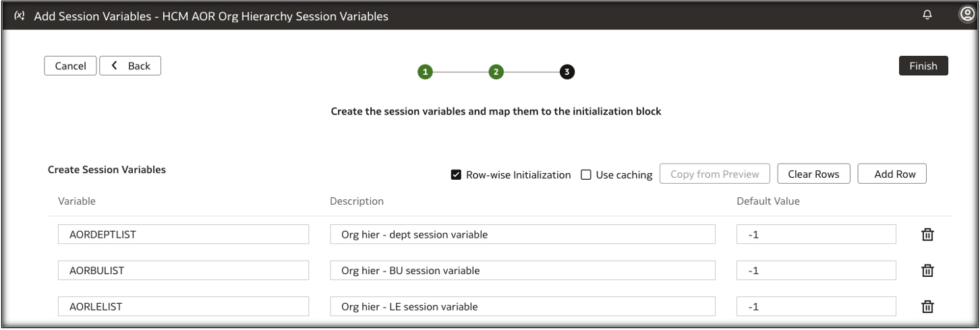This screenshot has height=330, width=980.
Task: Delete the AORDEPTLIST variable row
Action: pyautogui.click(x=927, y=234)
